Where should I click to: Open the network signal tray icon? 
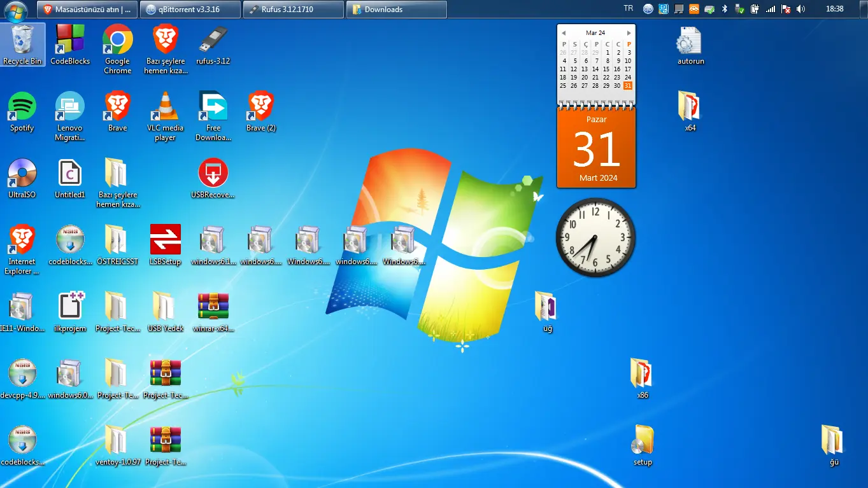click(x=771, y=9)
